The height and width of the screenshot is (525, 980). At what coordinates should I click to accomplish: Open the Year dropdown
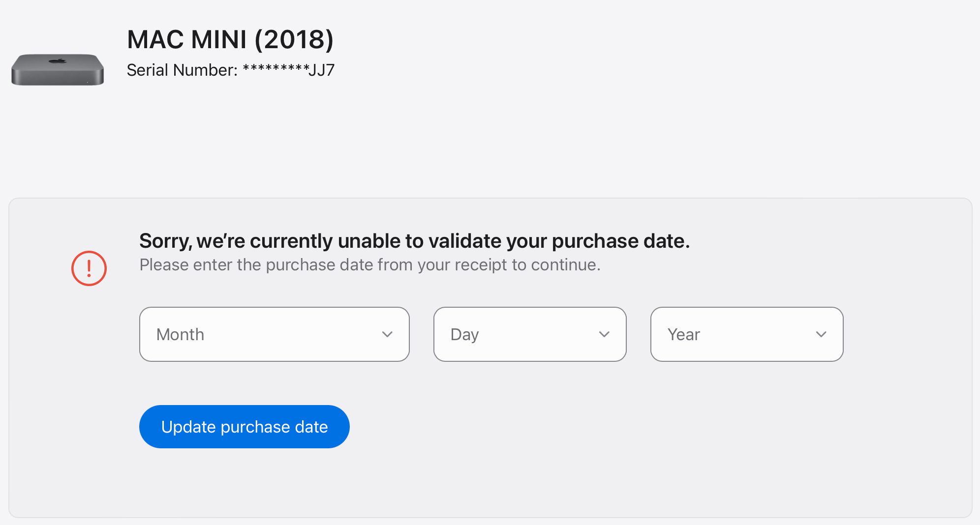(x=746, y=334)
